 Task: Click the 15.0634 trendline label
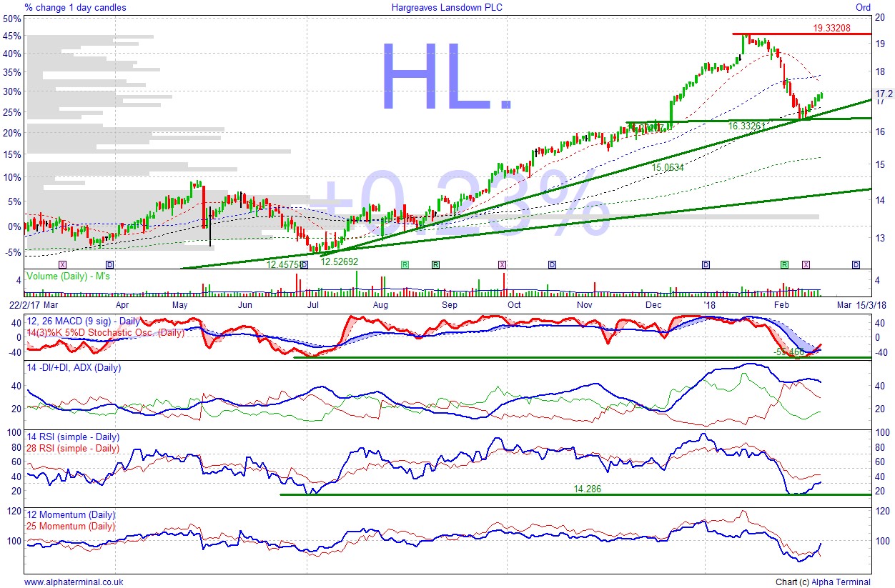point(668,167)
